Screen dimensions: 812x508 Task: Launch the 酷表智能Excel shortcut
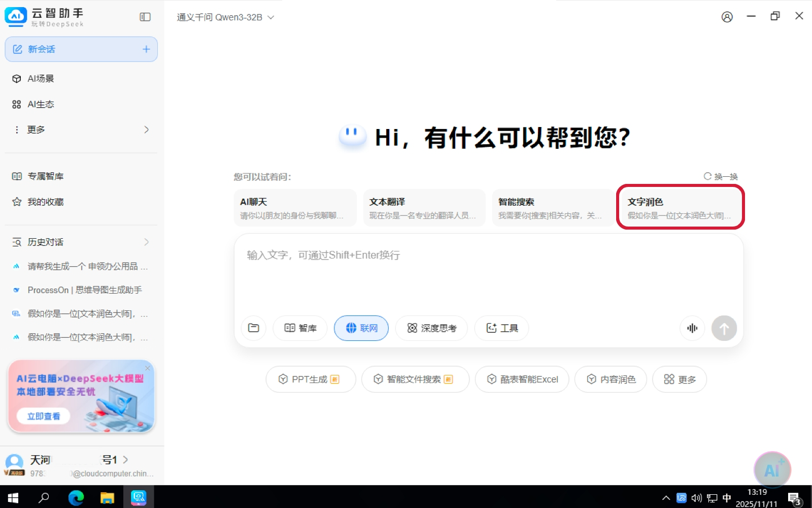(x=522, y=379)
